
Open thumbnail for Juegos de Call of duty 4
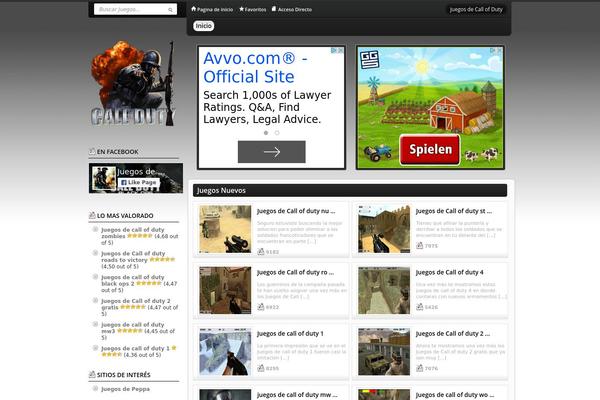tap(384, 290)
